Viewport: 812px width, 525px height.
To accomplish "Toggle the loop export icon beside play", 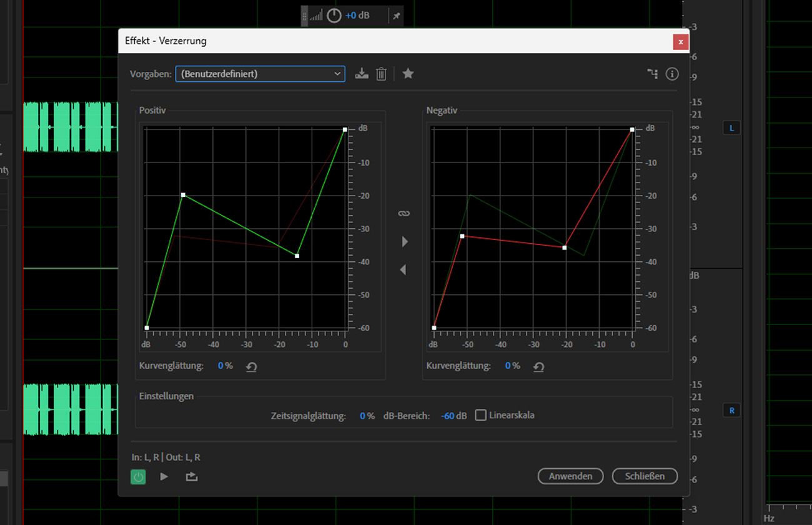I will pos(192,476).
